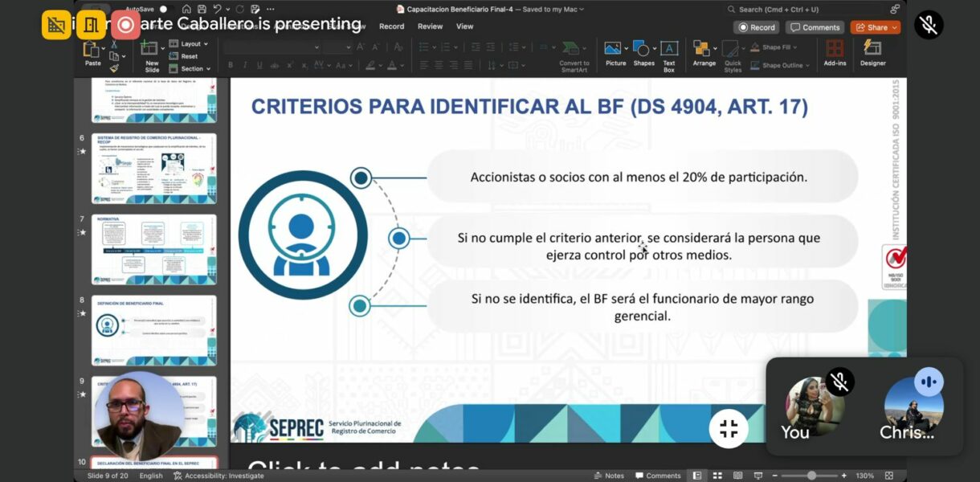Insert a Picture from the ribbon

tap(615, 53)
